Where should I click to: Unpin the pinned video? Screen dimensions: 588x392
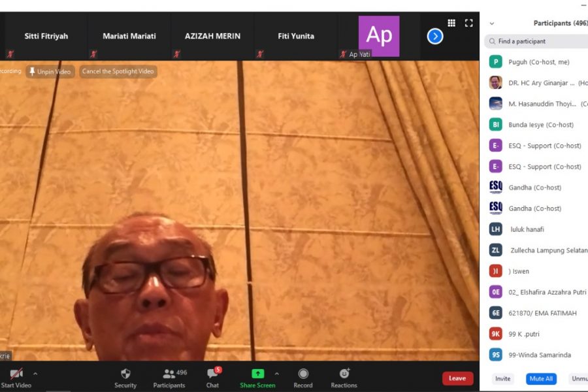tap(50, 72)
